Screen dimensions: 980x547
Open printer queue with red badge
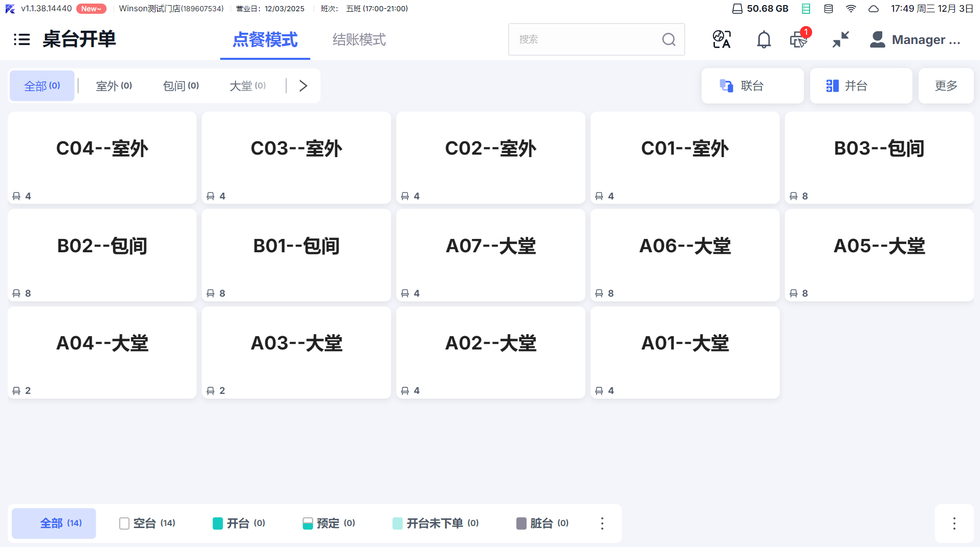click(x=799, y=39)
